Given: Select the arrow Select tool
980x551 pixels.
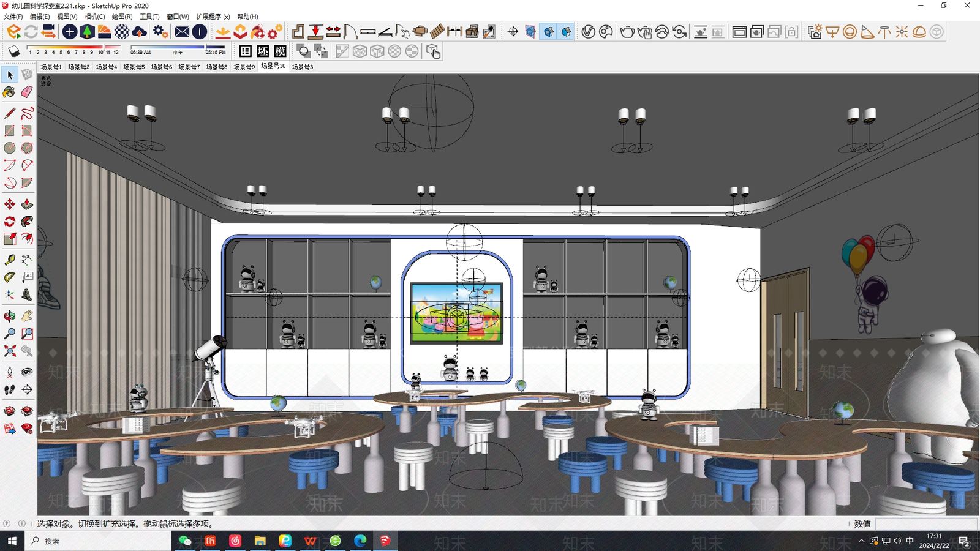Looking at the screenshot, I should coord(10,75).
